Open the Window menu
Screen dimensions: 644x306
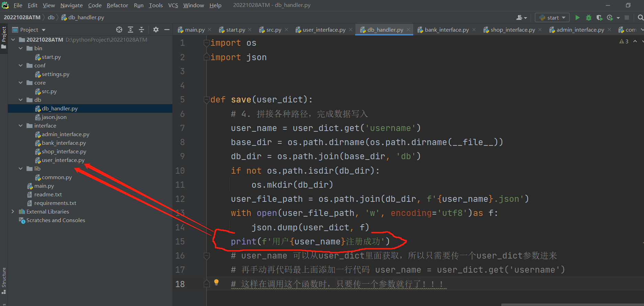pos(193,5)
